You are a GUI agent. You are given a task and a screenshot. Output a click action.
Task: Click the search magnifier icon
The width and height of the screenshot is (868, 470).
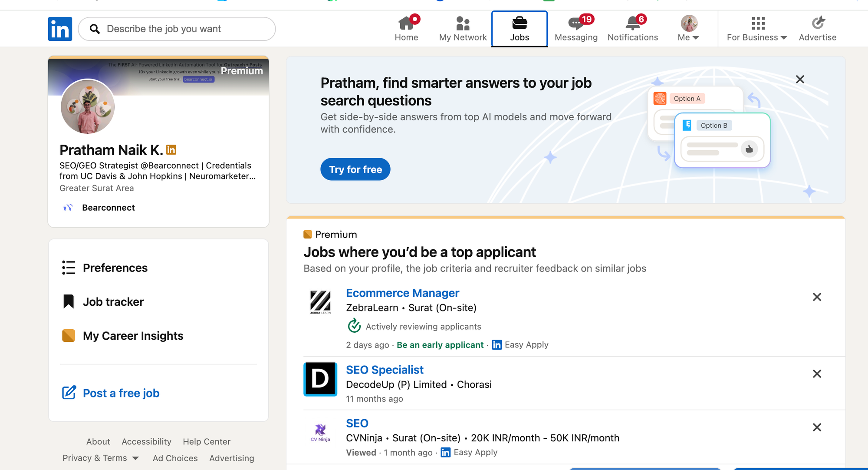[x=95, y=29]
